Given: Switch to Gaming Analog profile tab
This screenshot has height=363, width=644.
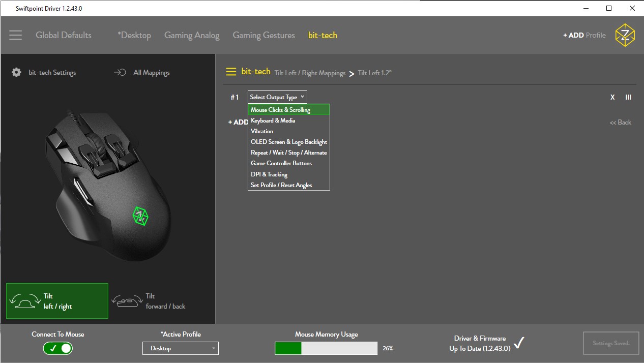Looking at the screenshot, I should click(192, 36).
